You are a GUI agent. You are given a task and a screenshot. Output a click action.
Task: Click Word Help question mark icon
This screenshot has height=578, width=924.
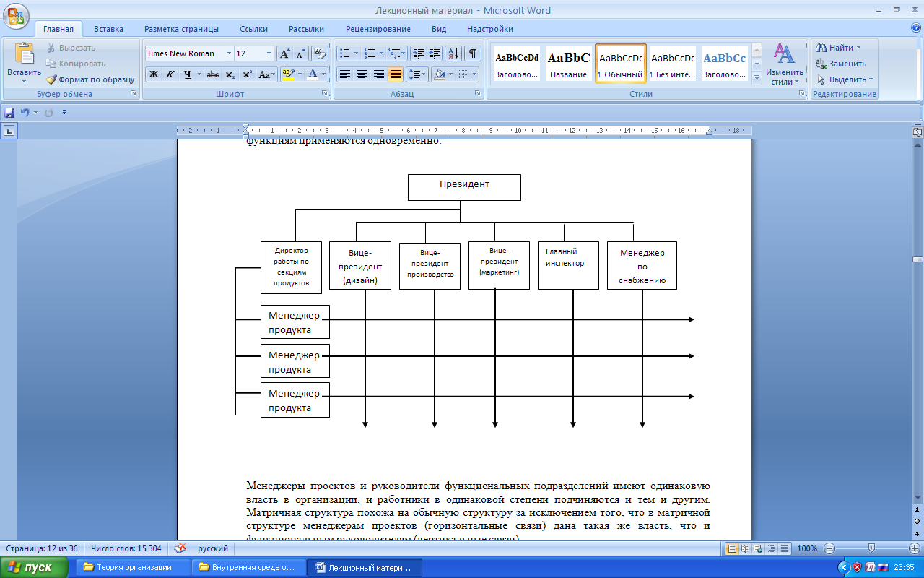[915, 28]
